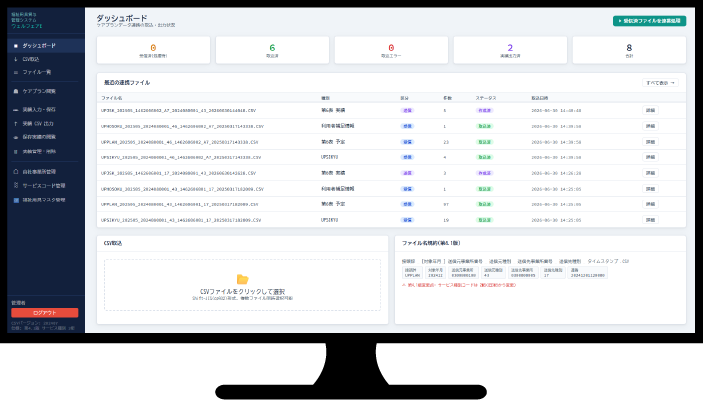Click the red 0 取込エラー summary card
Screen dimensions: 703x400
391,50
